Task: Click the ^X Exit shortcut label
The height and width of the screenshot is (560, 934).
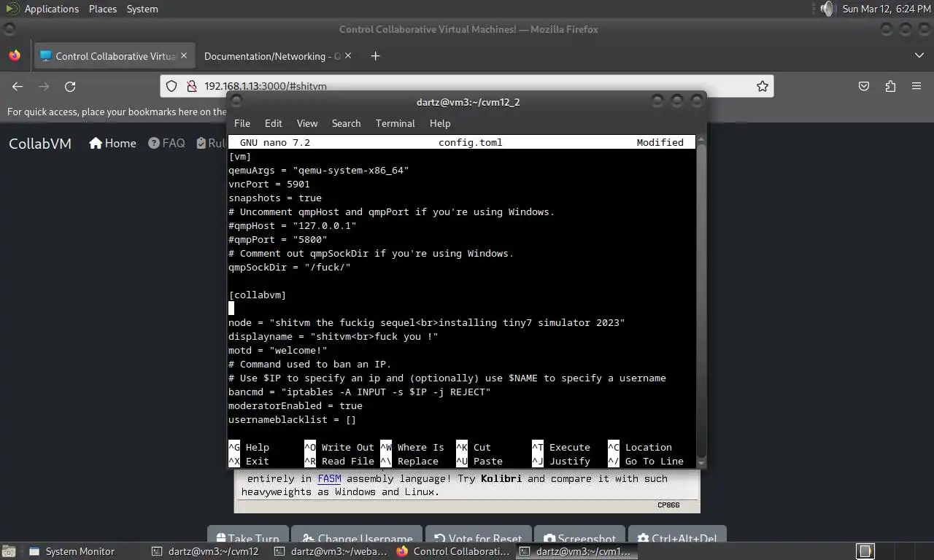Action: 249,461
